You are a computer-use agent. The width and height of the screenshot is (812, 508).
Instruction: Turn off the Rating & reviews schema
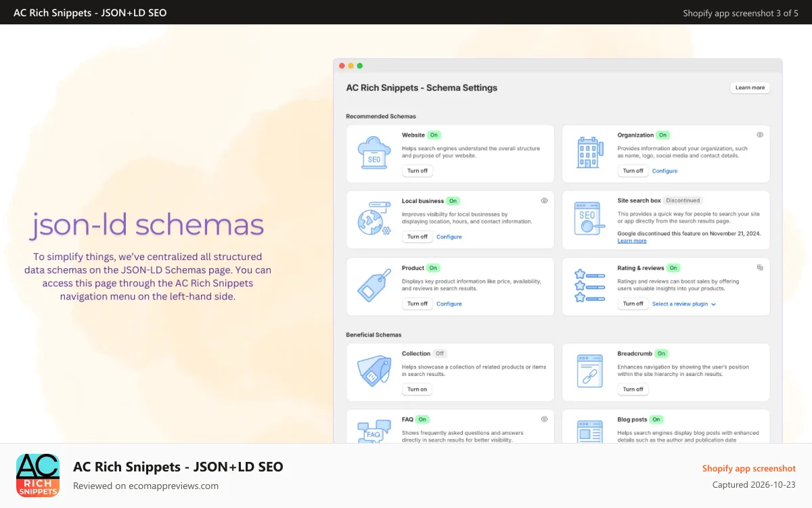633,303
